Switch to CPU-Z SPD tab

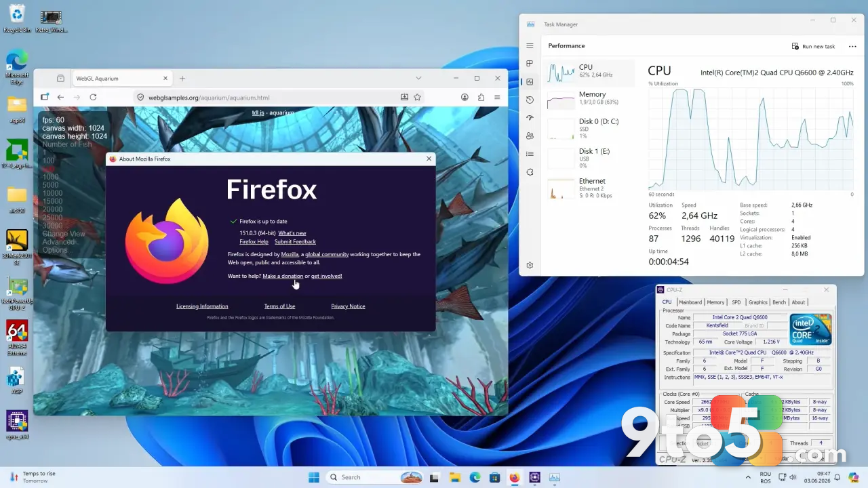(x=736, y=302)
